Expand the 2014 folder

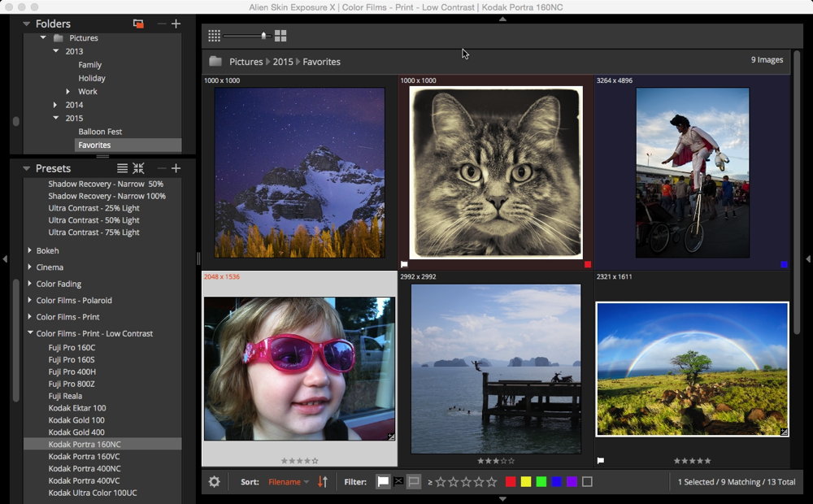pyautogui.click(x=55, y=105)
